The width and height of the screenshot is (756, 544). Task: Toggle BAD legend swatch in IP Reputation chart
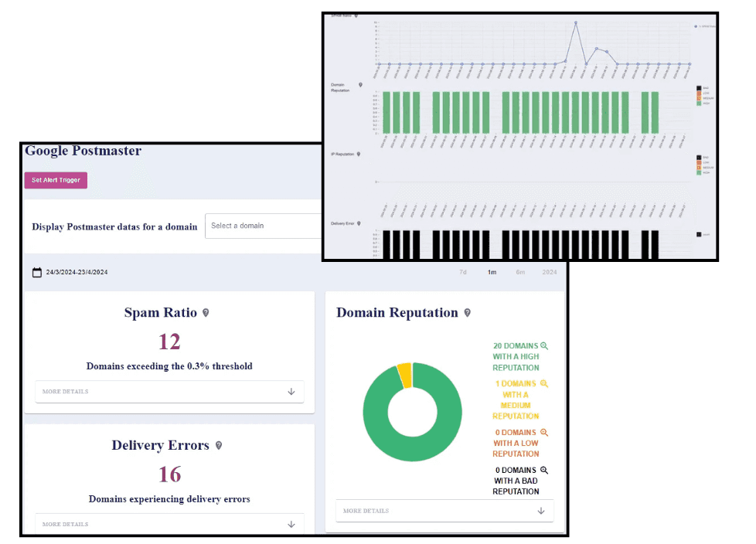tap(699, 158)
